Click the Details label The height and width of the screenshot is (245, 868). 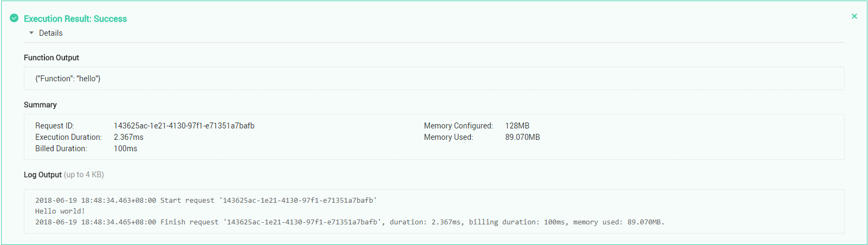pos(51,33)
